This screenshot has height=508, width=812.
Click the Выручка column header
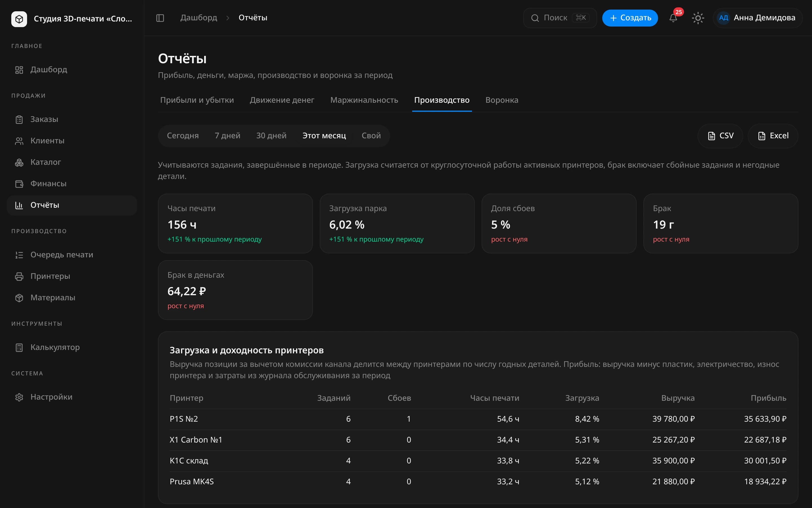[x=678, y=398]
